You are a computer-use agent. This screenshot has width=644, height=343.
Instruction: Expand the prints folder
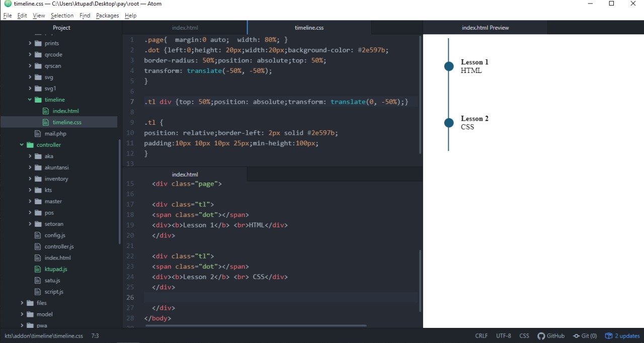[30, 43]
